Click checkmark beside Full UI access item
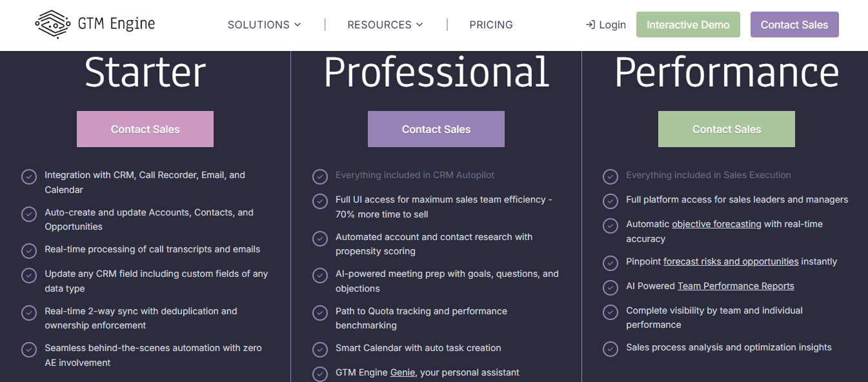This screenshot has height=382, width=868. (320, 201)
